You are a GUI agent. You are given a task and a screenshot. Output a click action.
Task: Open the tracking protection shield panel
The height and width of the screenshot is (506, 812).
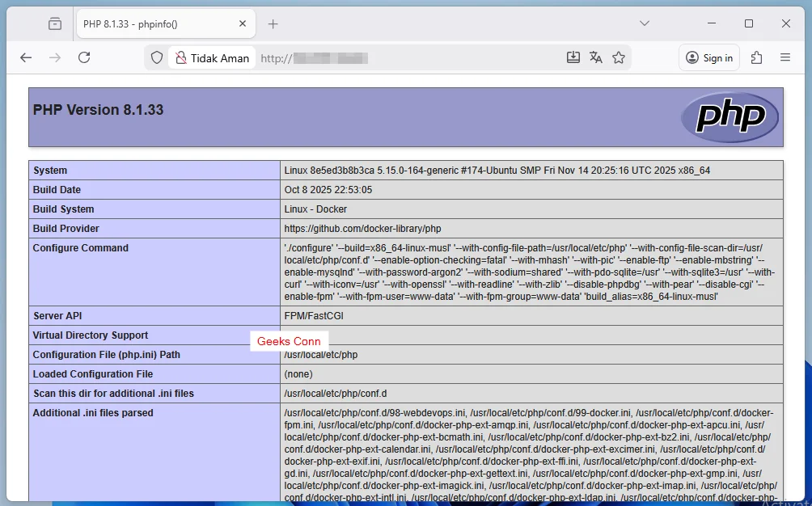tap(157, 57)
